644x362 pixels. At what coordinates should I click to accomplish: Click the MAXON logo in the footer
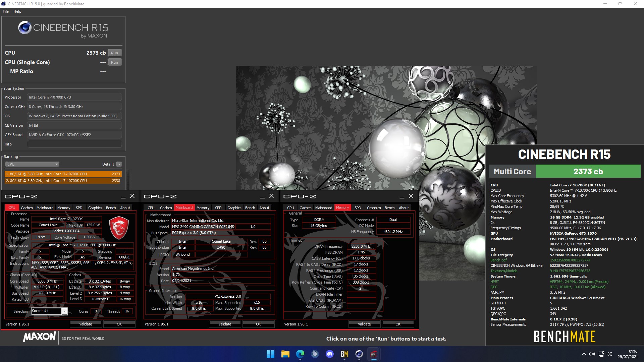39,337
